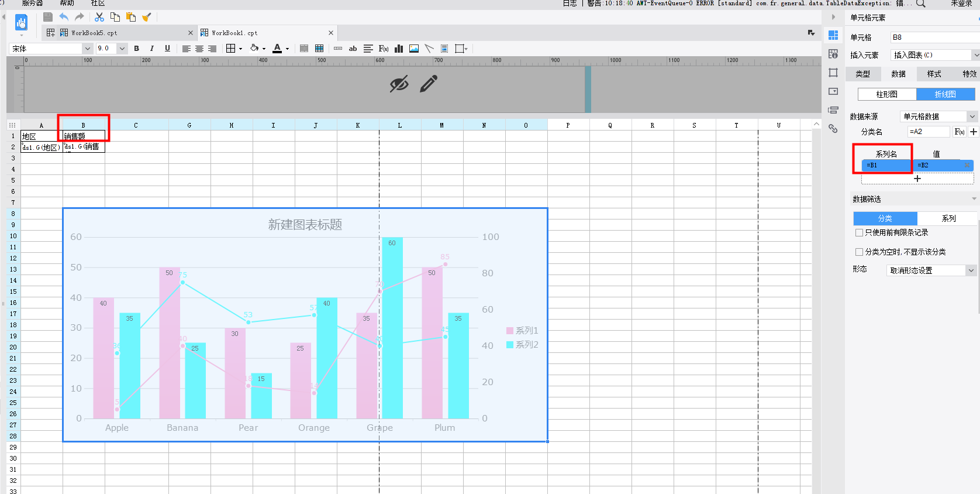This screenshot has height=494, width=980.
Task: Redo the last undone action
Action: tap(80, 17)
